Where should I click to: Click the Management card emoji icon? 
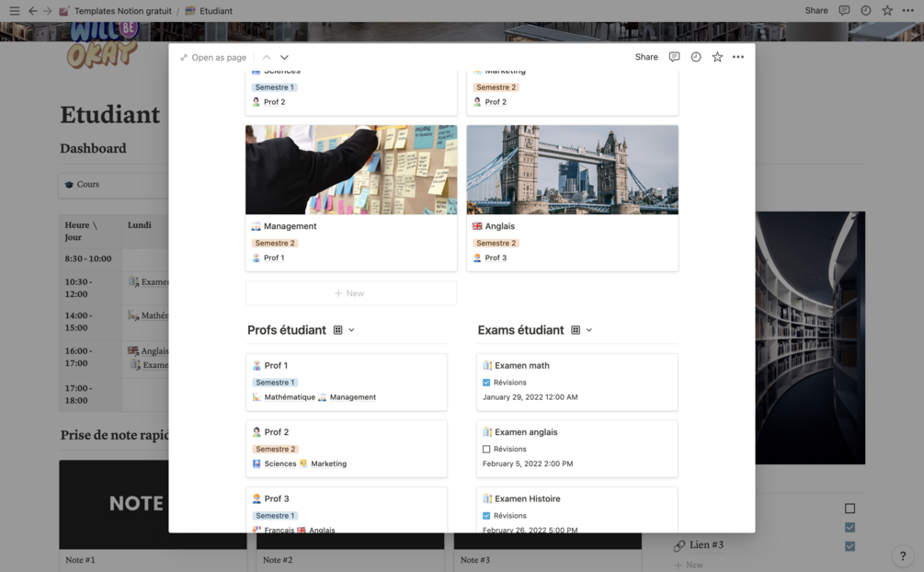(256, 226)
